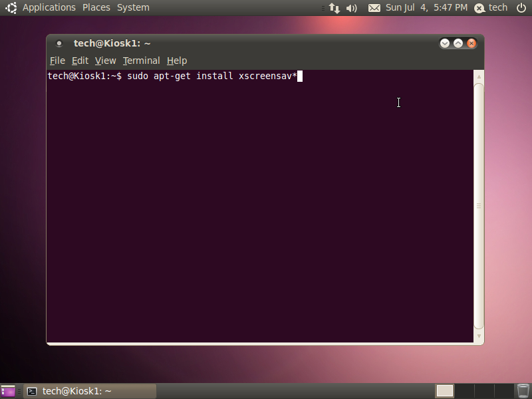
Task: Open the Terminal menu in menubar
Action: coord(141,61)
